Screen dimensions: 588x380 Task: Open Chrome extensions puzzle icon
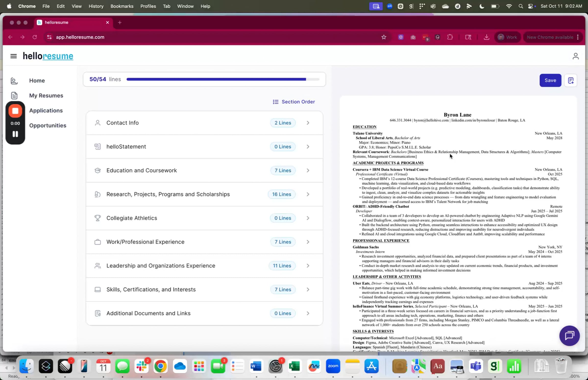(450, 37)
